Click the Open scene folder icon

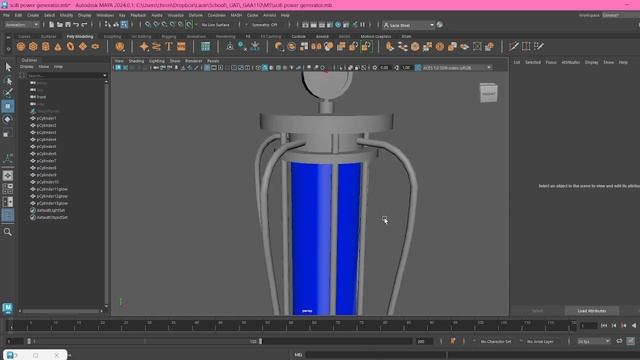coord(60,25)
